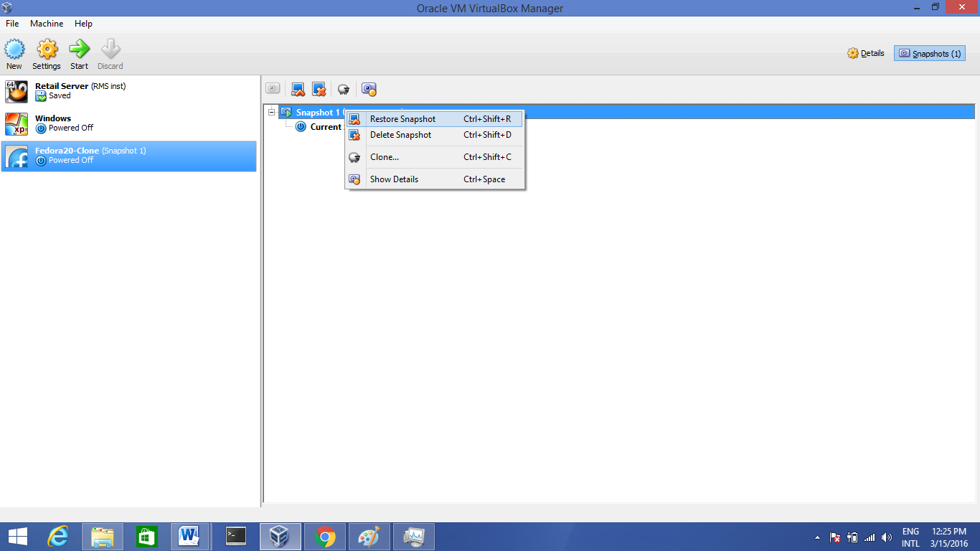Switch to the Details view button
Screen dimensions: 980x551
(x=866, y=53)
